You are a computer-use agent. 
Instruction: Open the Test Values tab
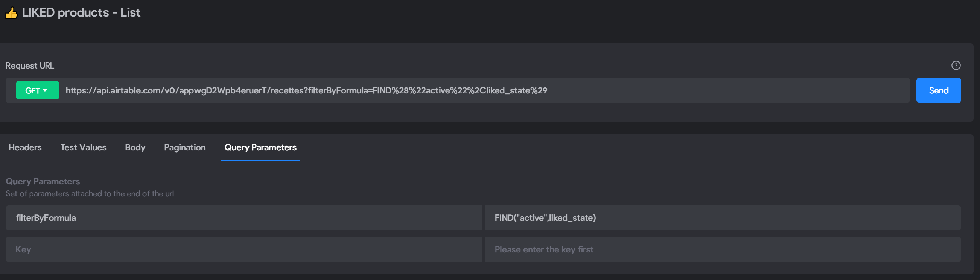(83, 147)
